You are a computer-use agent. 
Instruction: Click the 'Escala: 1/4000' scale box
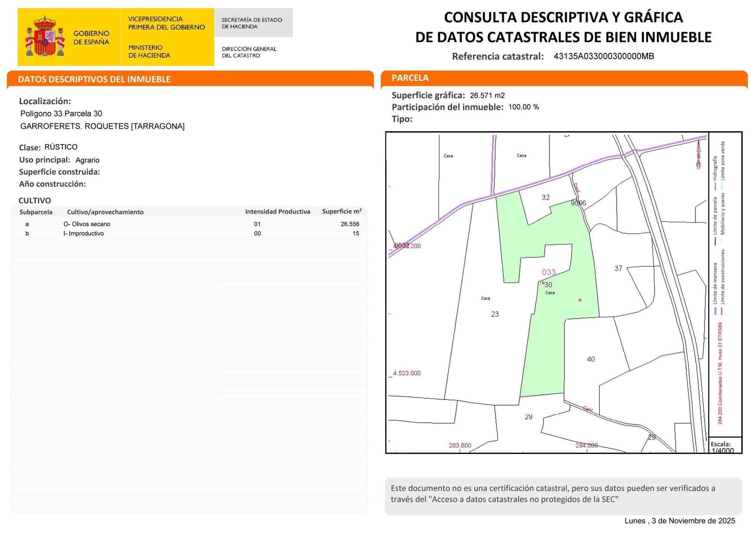click(724, 446)
